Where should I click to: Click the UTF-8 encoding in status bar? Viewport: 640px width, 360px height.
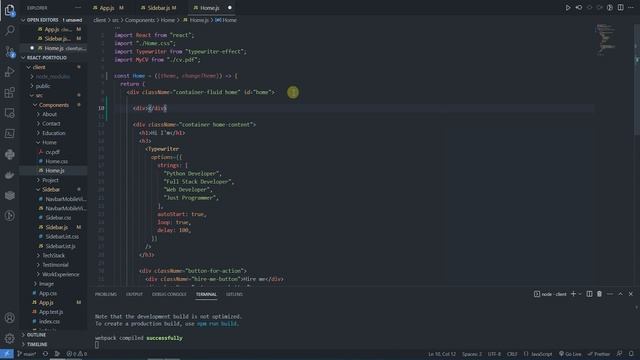tap(494, 354)
